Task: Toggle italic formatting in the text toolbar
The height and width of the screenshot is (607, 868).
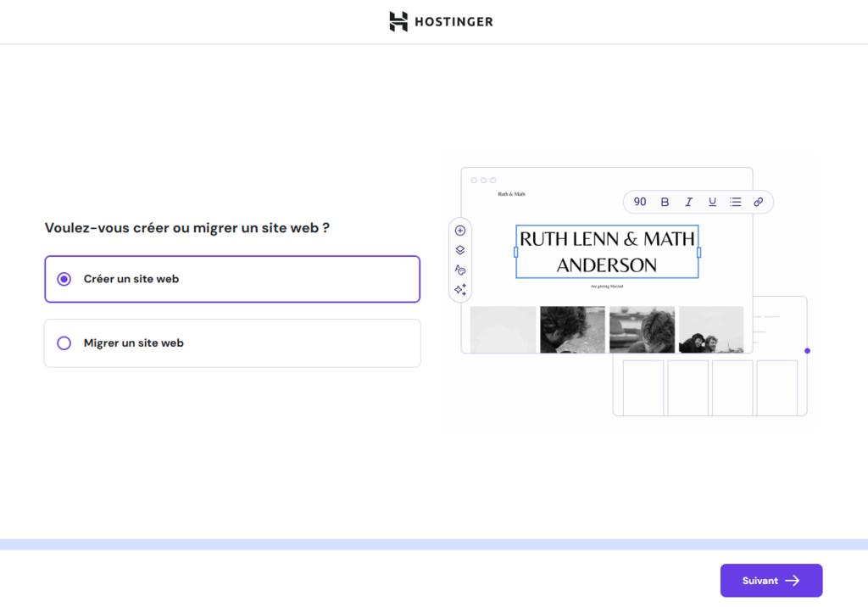Action: point(688,202)
